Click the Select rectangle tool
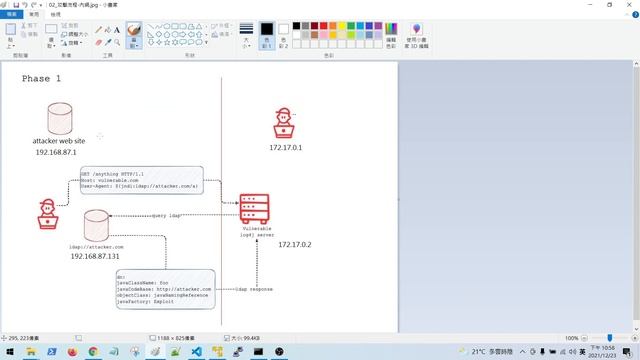This screenshot has width=640, height=360. click(51, 29)
